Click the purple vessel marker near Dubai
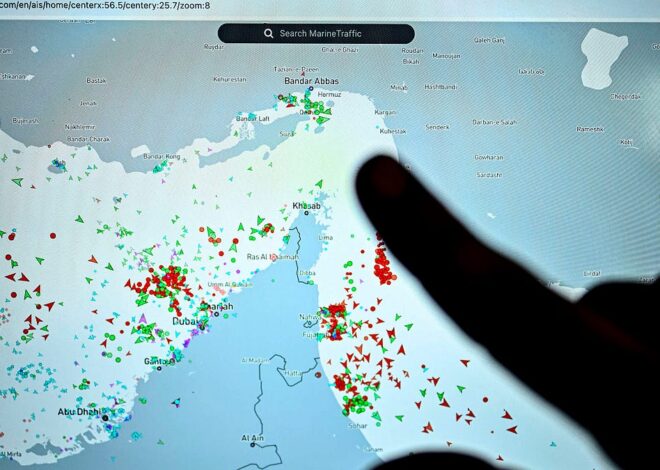 (x=140, y=319)
